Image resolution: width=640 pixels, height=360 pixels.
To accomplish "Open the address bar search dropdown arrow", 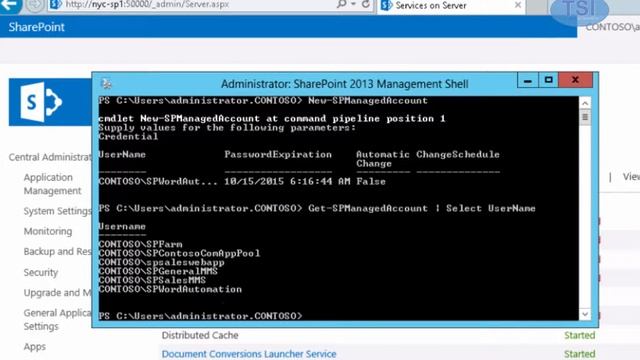I will [353, 4].
